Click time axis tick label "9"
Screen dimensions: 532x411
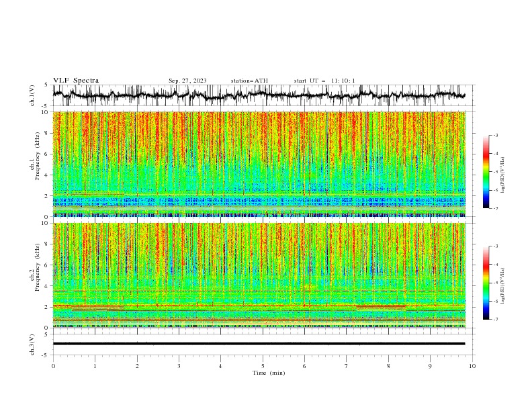tap(430, 366)
